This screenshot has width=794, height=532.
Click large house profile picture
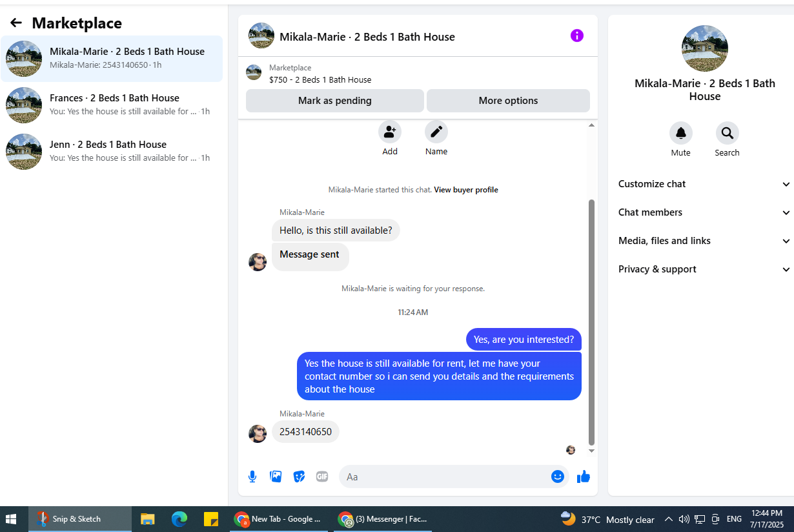pos(705,48)
